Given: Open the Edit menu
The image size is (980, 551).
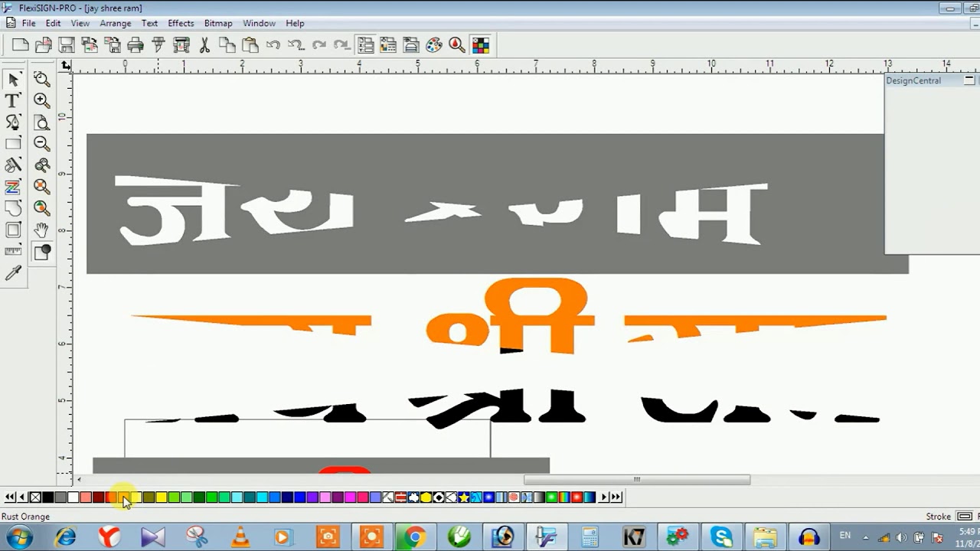Looking at the screenshot, I should (53, 24).
